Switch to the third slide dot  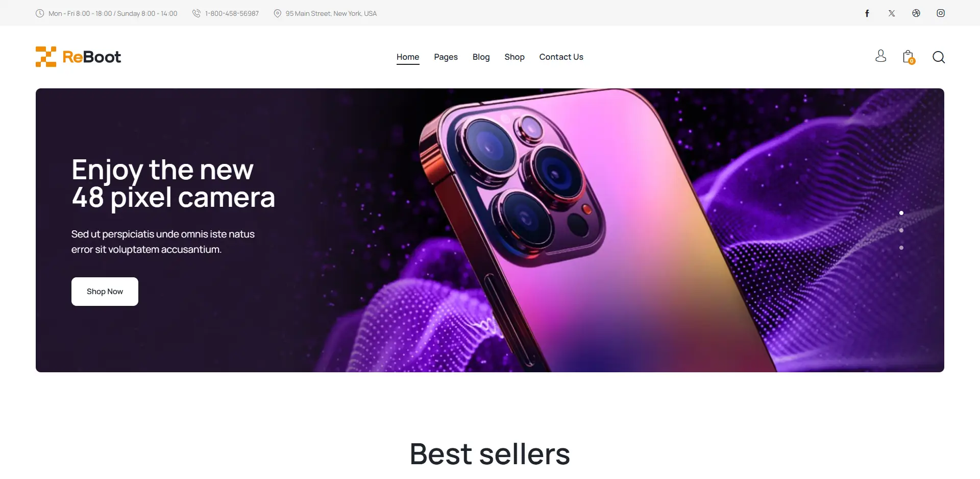[x=901, y=248]
